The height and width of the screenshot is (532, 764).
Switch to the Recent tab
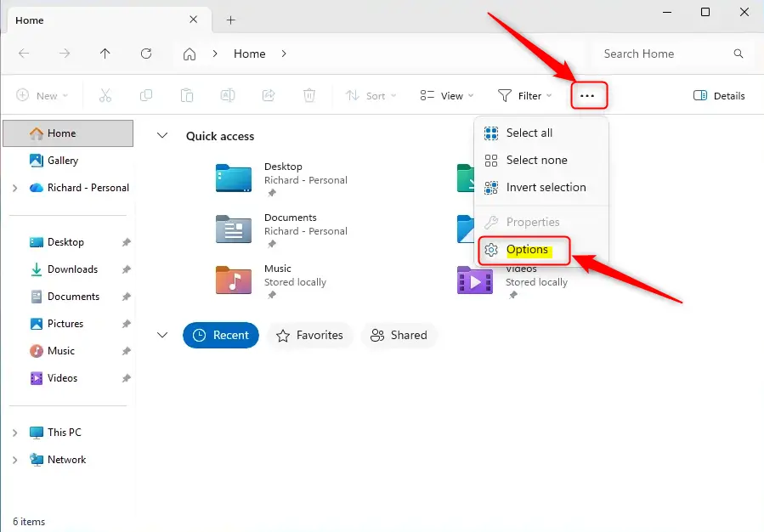(221, 335)
